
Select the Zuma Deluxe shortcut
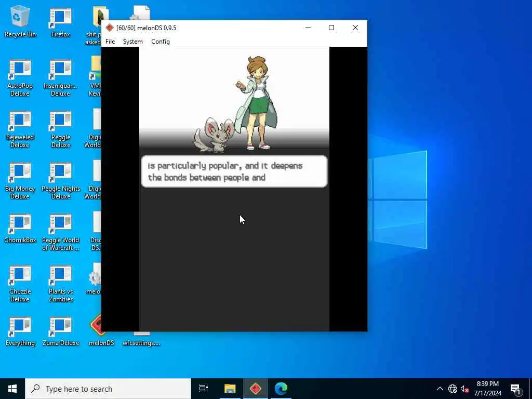pyautogui.click(x=61, y=331)
